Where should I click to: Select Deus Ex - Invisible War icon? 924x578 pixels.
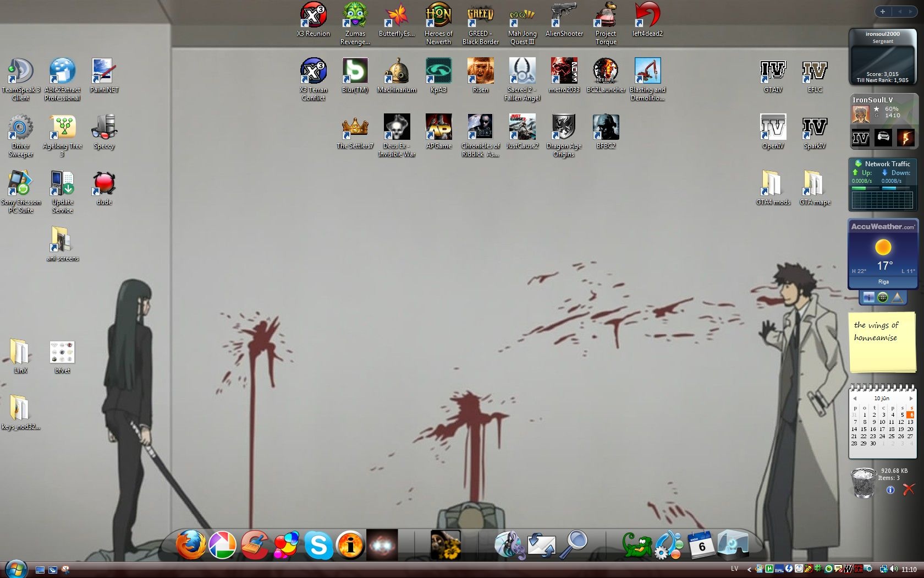pos(397,136)
